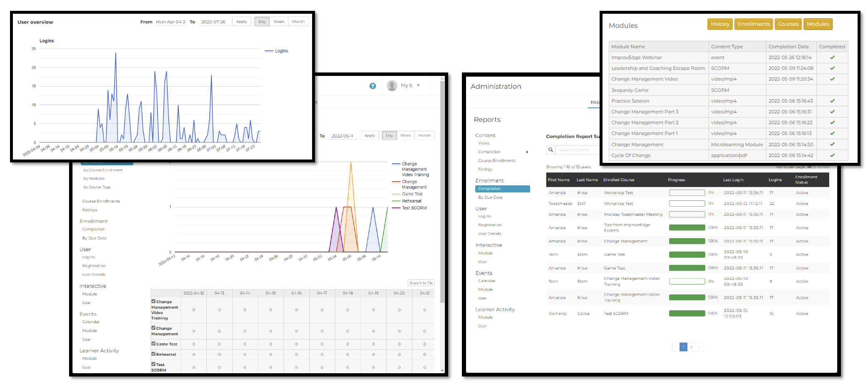Click the 100% progress bar for Test SCORM
The height and width of the screenshot is (389, 868).
pyautogui.click(x=687, y=313)
